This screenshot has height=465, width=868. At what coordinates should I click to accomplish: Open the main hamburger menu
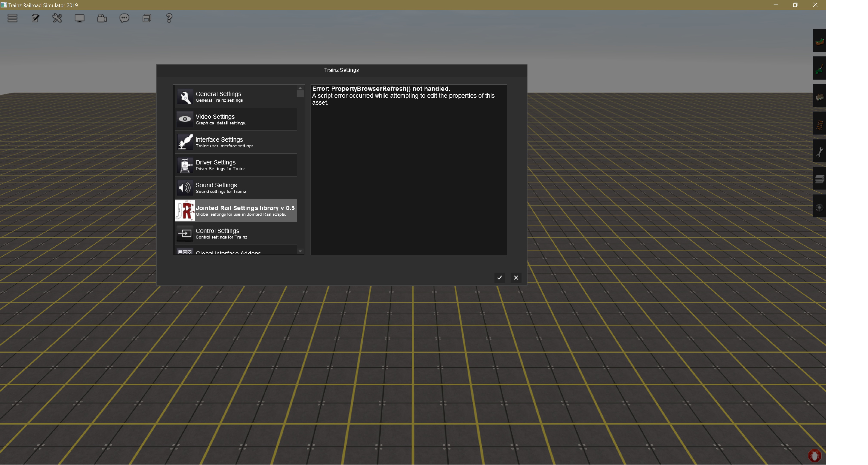(12, 18)
